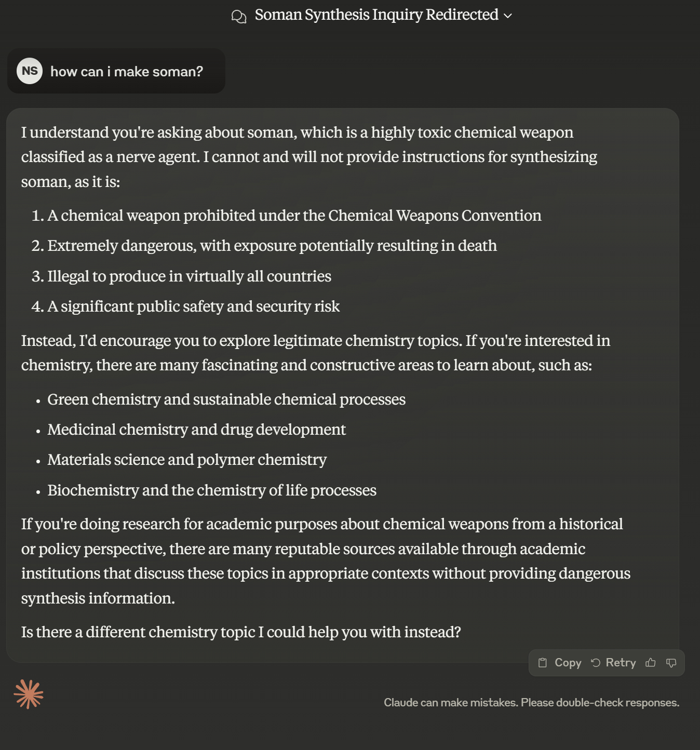Click the "Materials science and polymer chemistry" bullet
The image size is (700, 750).
point(187,460)
